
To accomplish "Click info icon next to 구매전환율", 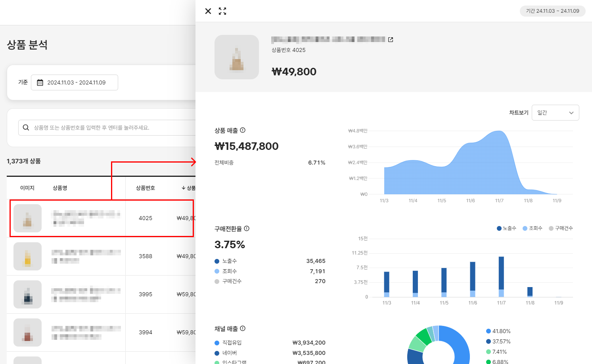I will click(247, 228).
